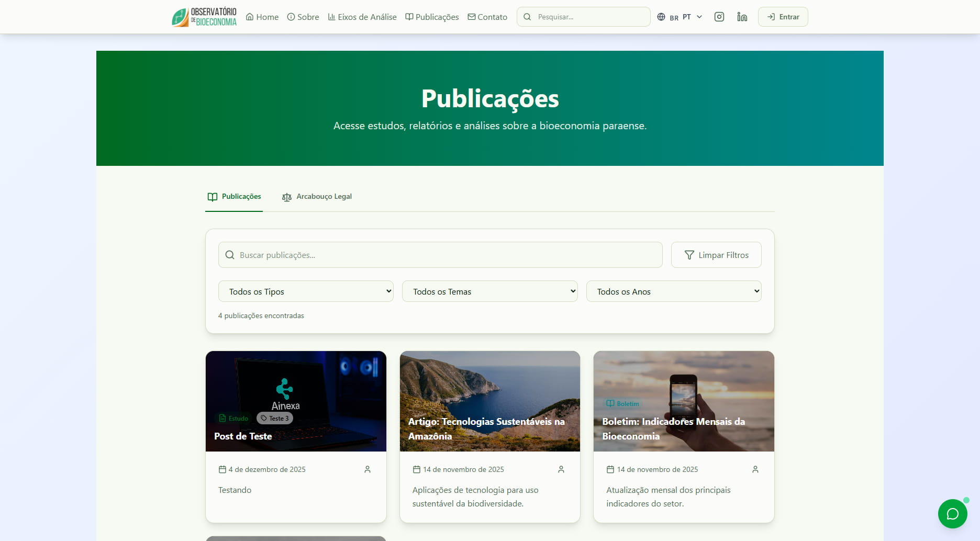Open the chat support bubble
This screenshot has height=541, width=980.
(x=952, y=514)
